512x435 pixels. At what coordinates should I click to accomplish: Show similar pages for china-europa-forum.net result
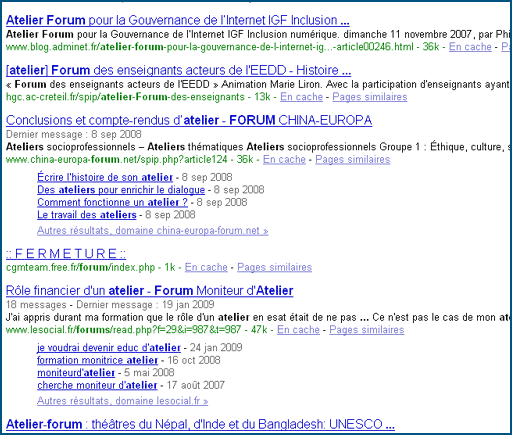[x=353, y=159]
